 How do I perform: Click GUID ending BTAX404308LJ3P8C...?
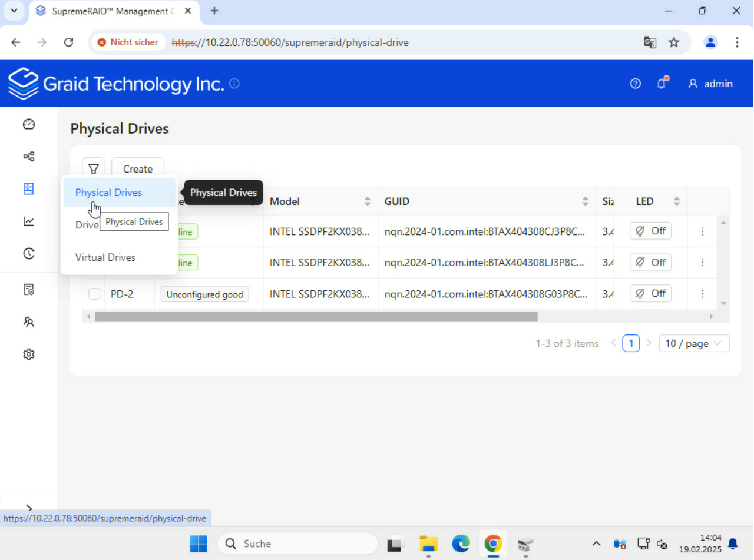click(485, 263)
